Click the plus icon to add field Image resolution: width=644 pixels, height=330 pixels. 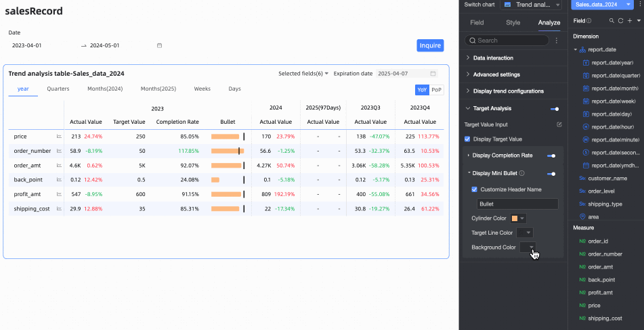click(629, 21)
